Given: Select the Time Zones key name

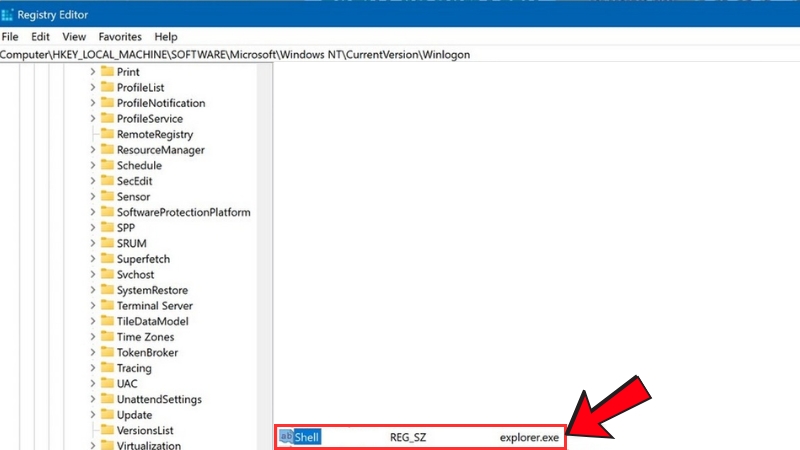Looking at the screenshot, I should [145, 337].
